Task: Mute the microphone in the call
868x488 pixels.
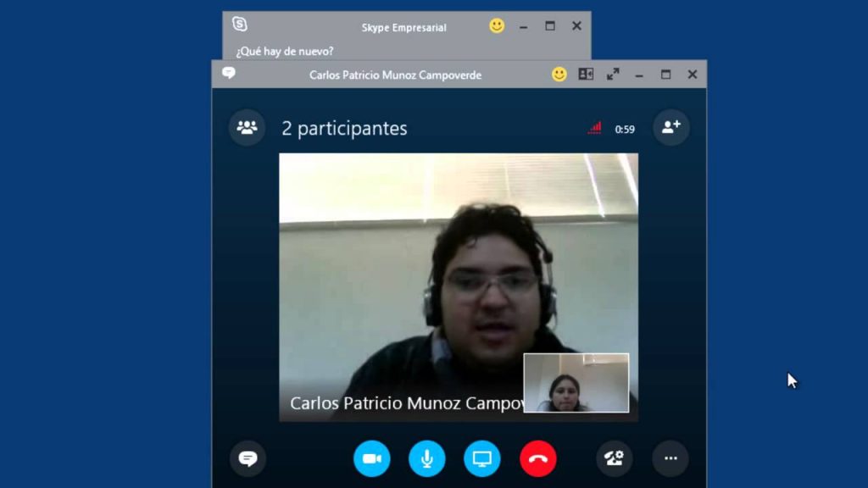Action: click(x=427, y=458)
